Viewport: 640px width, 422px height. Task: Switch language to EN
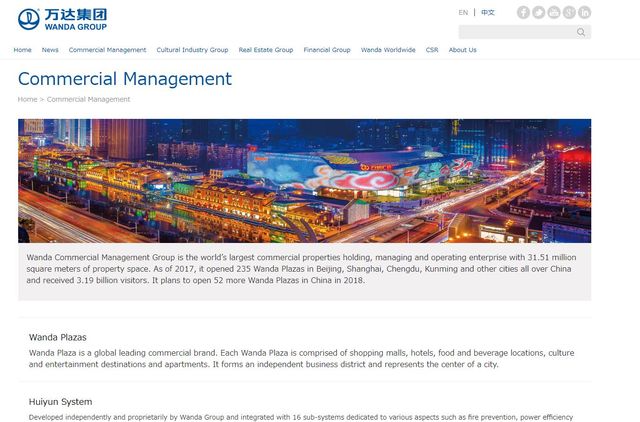point(463,13)
